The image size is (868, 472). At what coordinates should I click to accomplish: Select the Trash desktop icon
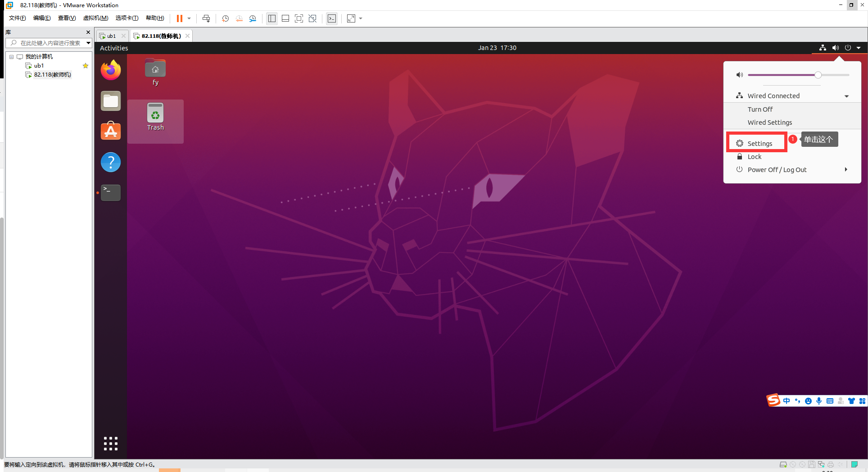pyautogui.click(x=155, y=117)
